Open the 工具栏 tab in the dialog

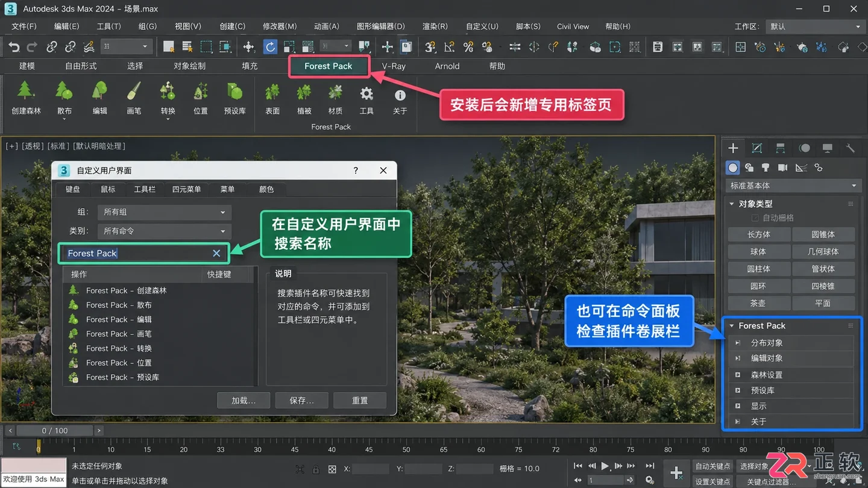(145, 189)
